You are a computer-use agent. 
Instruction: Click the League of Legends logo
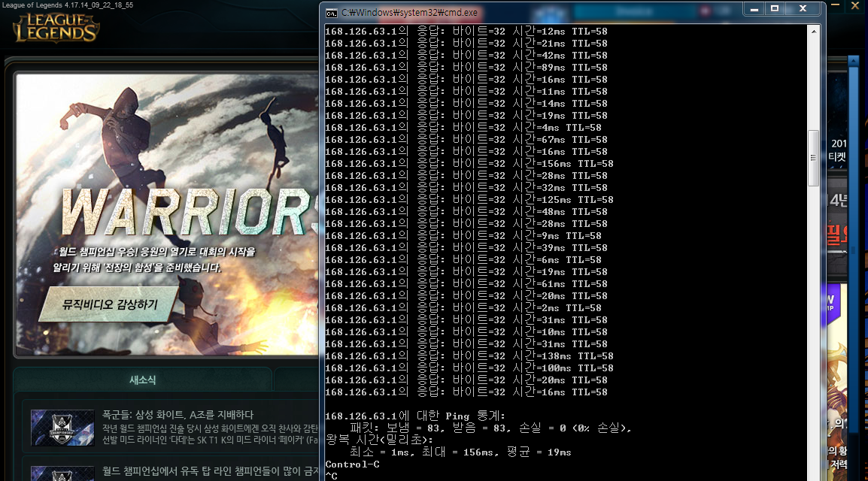(x=56, y=28)
